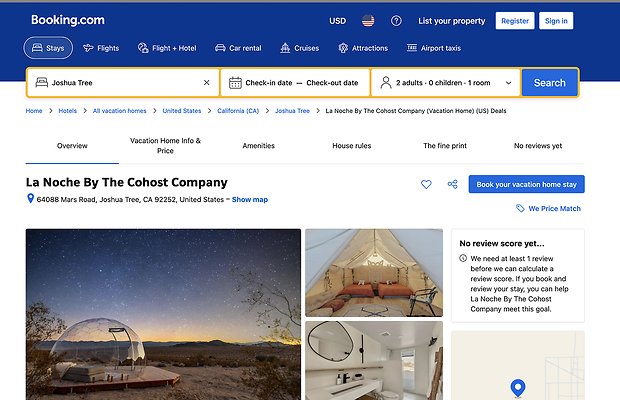
Task: Switch to the House rules tab
Action: 351,146
